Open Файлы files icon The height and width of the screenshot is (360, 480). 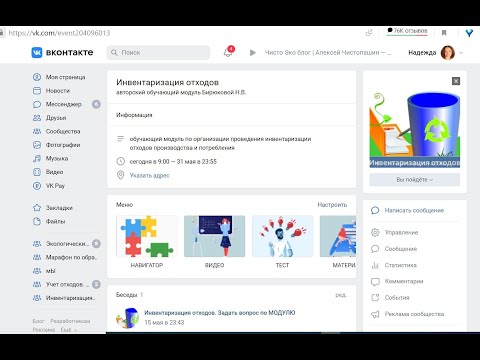click(x=37, y=221)
